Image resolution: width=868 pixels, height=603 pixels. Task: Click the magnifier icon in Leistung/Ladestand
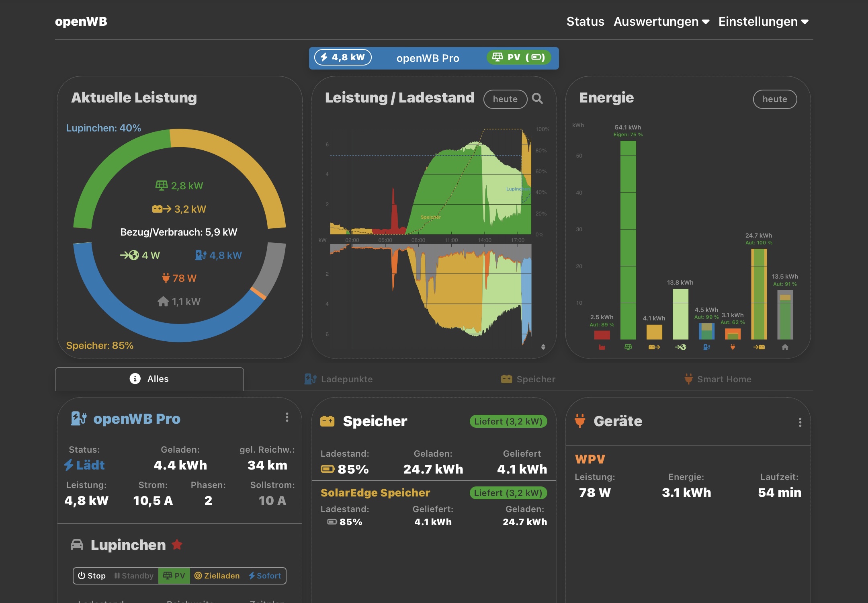tap(537, 98)
